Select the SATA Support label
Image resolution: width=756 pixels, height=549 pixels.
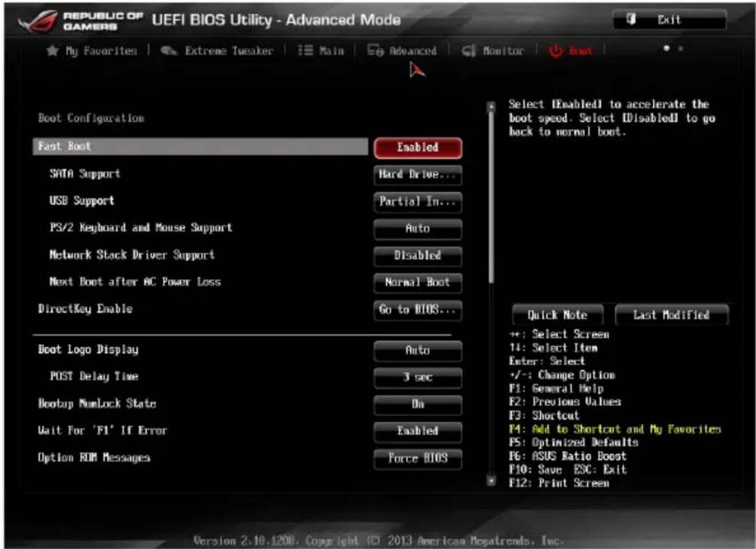85,174
